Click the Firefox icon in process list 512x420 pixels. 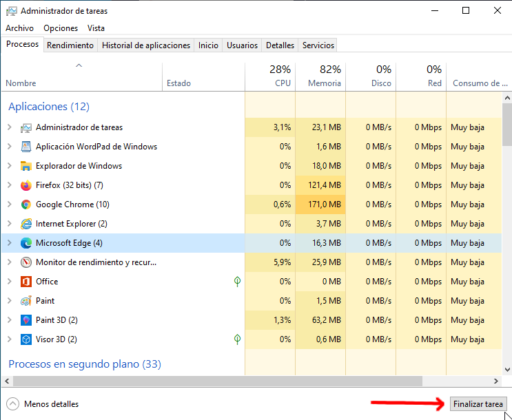[25, 185]
